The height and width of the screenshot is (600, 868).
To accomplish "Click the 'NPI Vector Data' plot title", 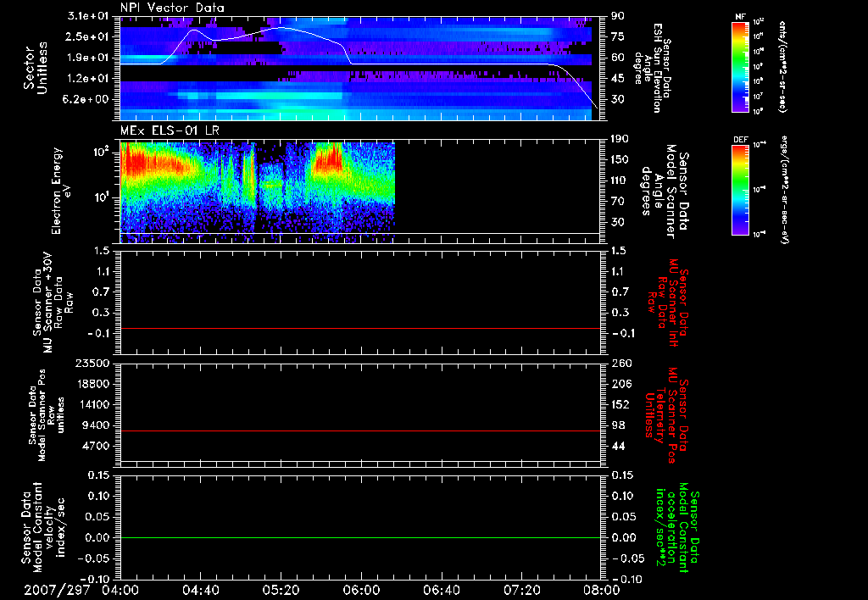I will (x=173, y=8).
